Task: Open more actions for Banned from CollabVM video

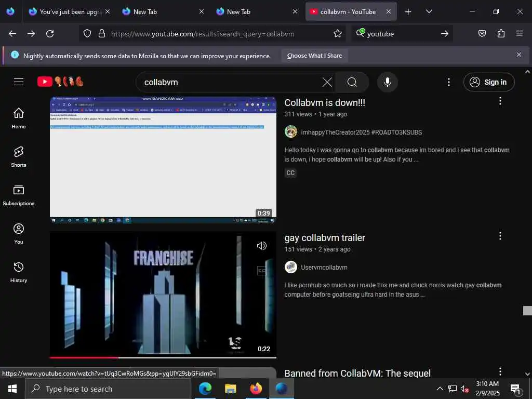Action: pyautogui.click(x=500, y=371)
